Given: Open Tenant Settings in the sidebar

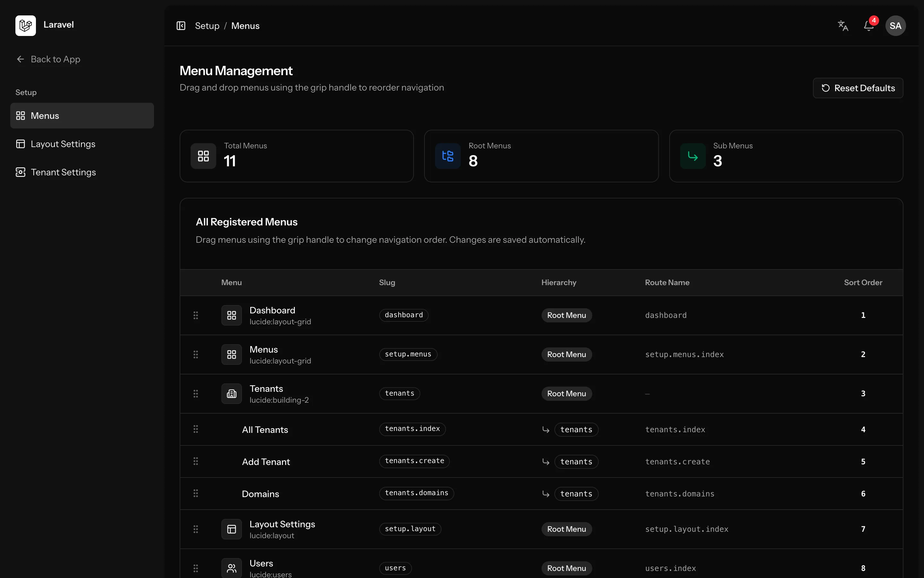Looking at the screenshot, I should coord(82,172).
